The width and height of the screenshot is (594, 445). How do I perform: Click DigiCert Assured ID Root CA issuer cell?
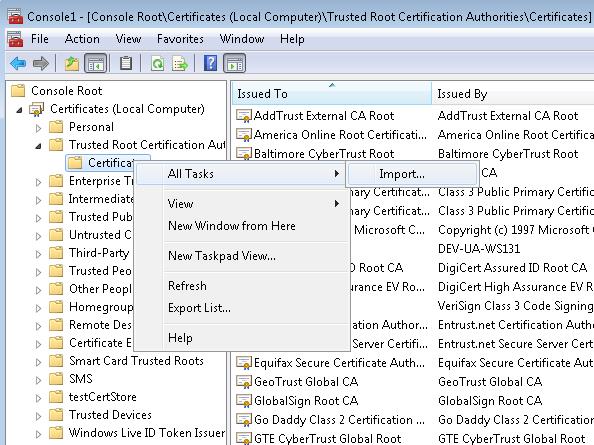(x=512, y=268)
